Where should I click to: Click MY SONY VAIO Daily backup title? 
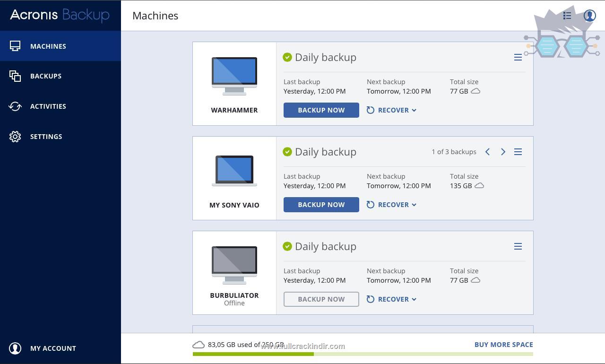coord(326,152)
